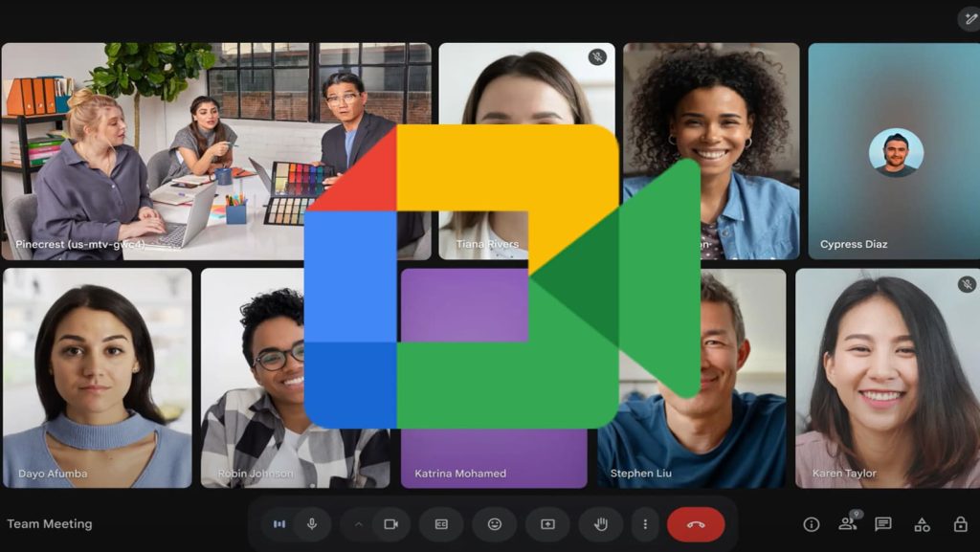980x552 pixels.
Task: Show the people list with 9 participants
Action: click(x=848, y=522)
